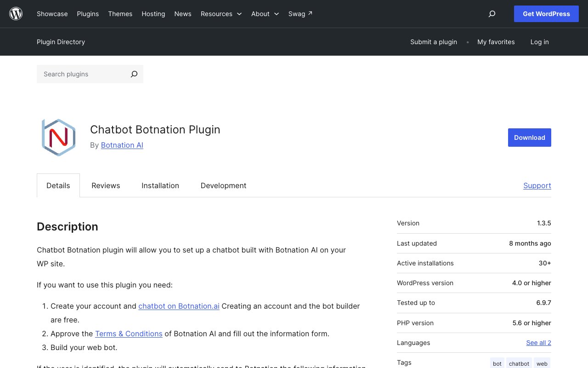Click the WordPress logo icon
The height and width of the screenshot is (368, 588).
[16, 14]
